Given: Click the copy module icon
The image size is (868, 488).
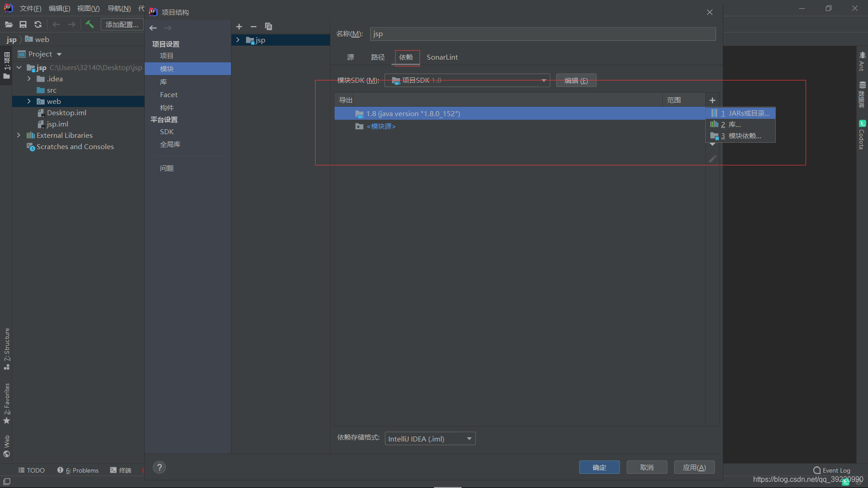Looking at the screenshot, I should click(x=269, y=27).
